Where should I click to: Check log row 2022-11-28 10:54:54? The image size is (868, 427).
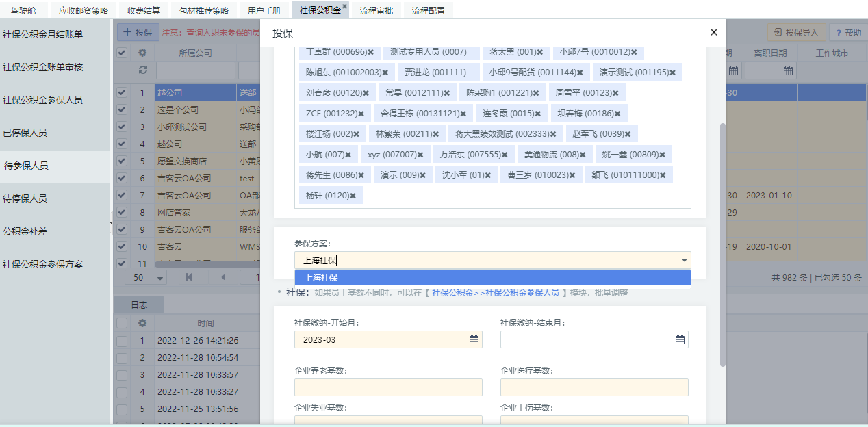(x=121, y=357)
